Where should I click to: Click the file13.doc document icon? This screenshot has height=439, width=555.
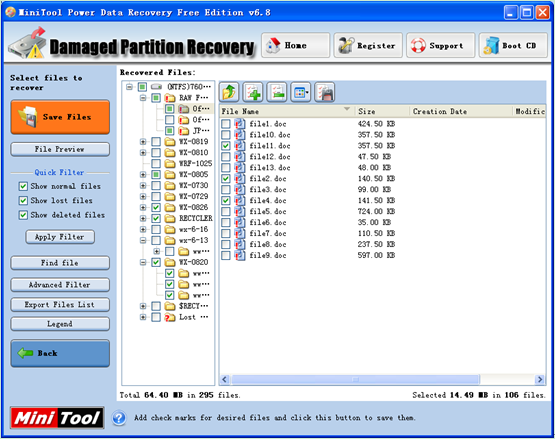pos(240,168)
